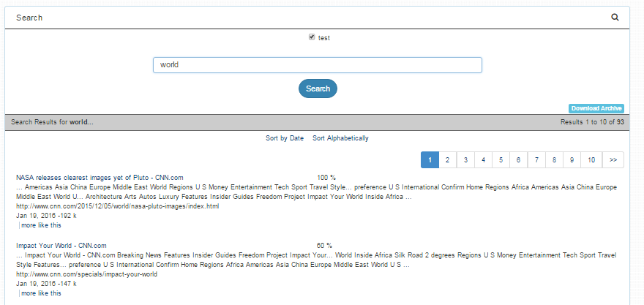Focus the search field containing world
The image size is (644, 305).
pyautogui.click(x=318, y=65)
